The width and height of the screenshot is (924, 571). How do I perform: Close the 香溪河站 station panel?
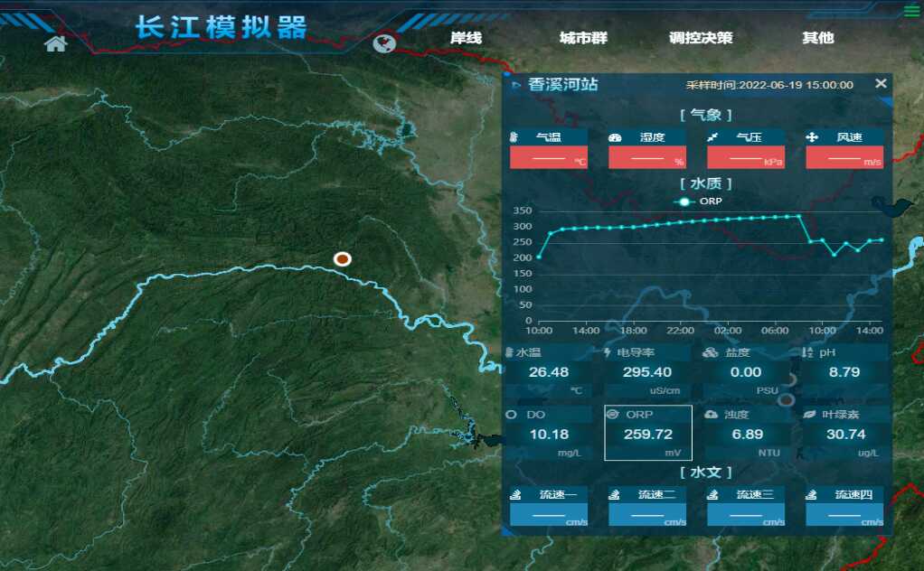(x=881, y=83)
